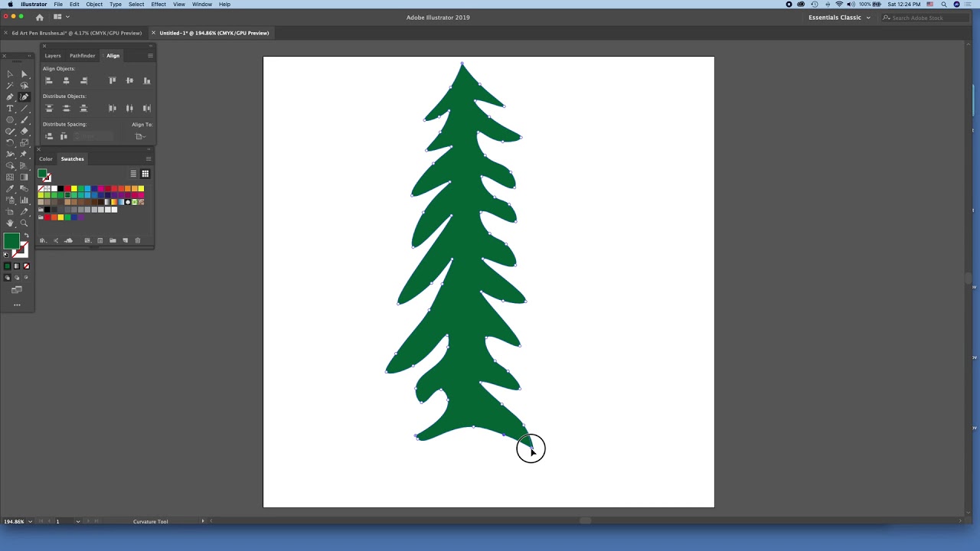Set paint mode to None
This screenshot has width=980, height=551.
coord(26,266)
